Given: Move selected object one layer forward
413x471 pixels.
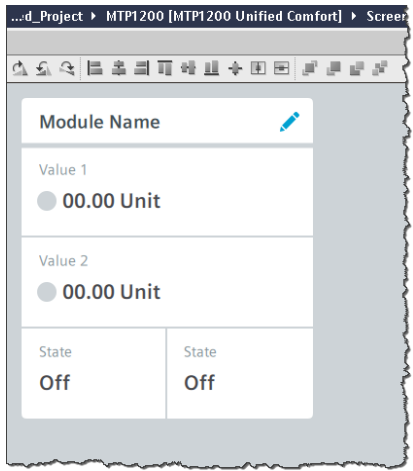Looking at the screenshot, I should (x=357, y=68).
